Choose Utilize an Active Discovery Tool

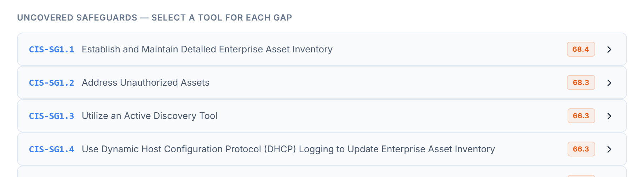[149, 116]
